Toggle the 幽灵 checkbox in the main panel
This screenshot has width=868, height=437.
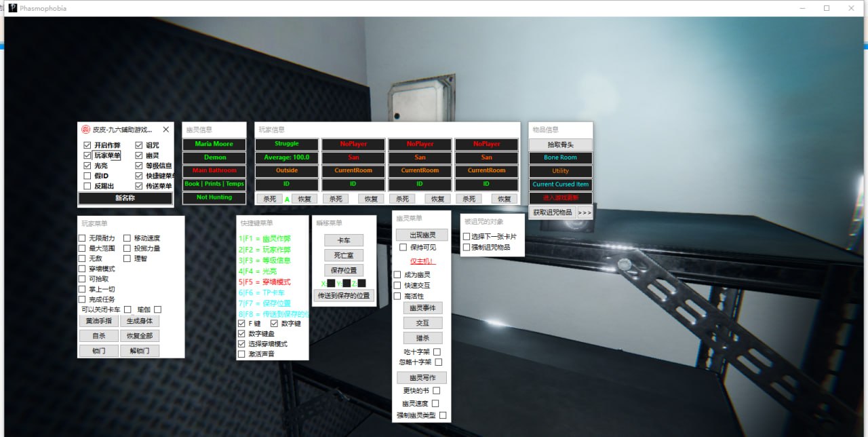click(x=139, y=155)
